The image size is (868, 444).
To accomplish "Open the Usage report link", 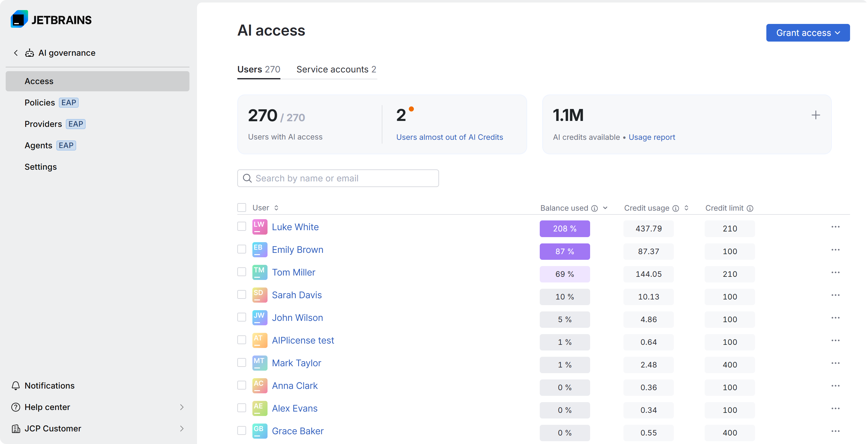I will point(652,137).
